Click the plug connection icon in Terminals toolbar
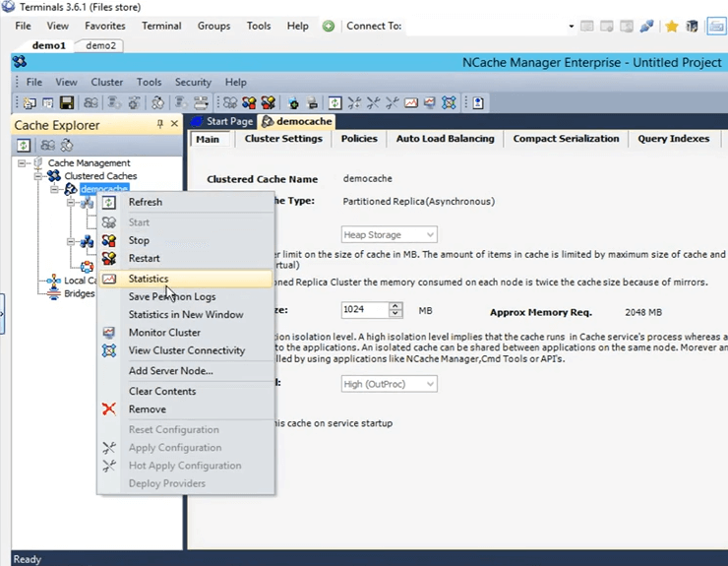Screen dimensions: 728x566 [x=646, y=26]
